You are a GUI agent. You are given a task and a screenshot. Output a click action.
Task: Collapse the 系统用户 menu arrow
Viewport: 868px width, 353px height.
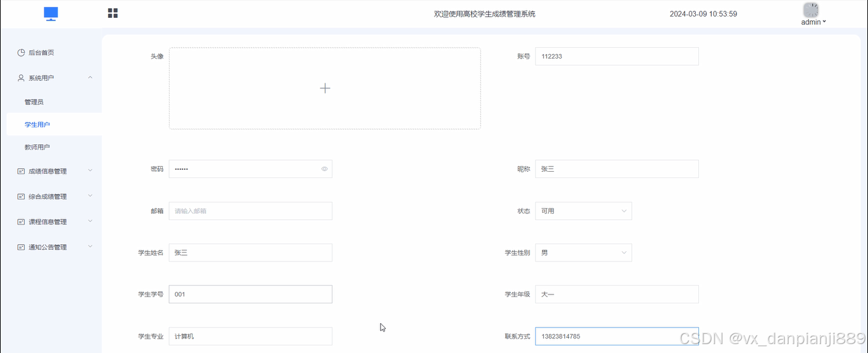click(90, 78)
